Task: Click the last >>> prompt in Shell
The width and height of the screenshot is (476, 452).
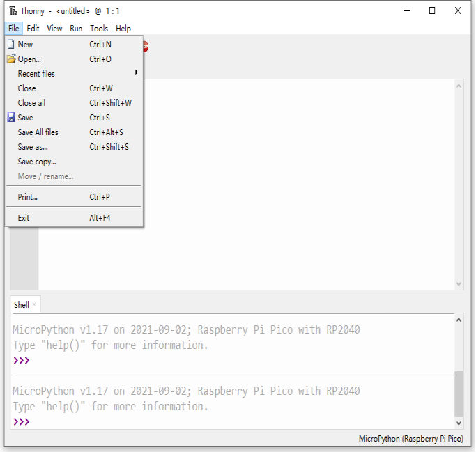Action: tap(21, 421)
